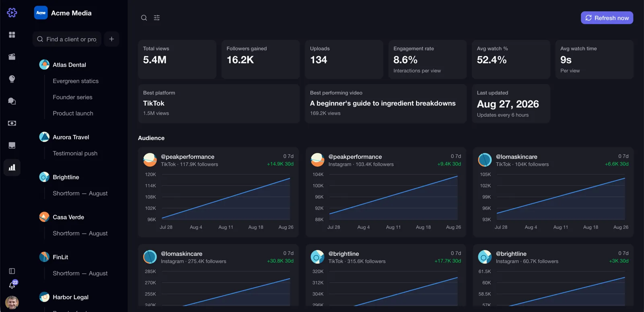This screenshot has width=644, height=312.
Task: Click the Avg watch % 52.4% card
Action: [x=511, y=60]
